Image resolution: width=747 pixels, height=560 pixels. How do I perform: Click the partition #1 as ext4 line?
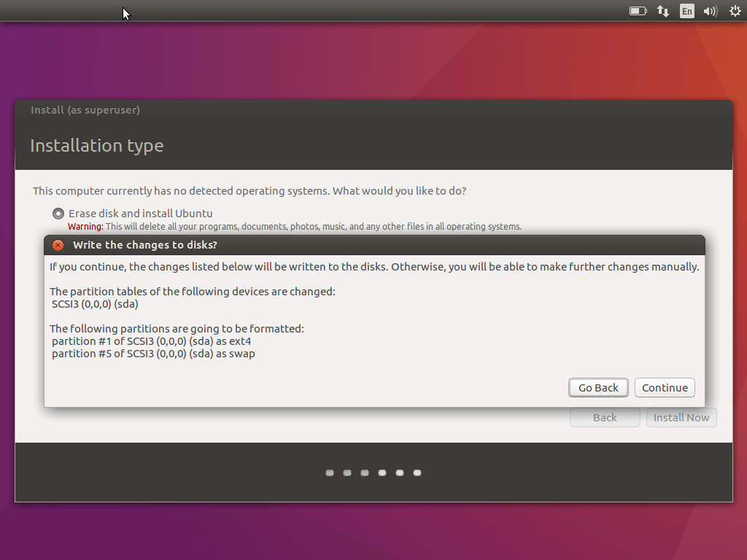tap(152, 341)
